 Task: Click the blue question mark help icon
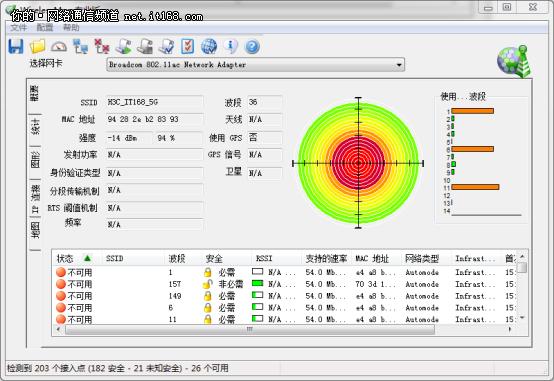pyautogui.click(x=252, y=47)
